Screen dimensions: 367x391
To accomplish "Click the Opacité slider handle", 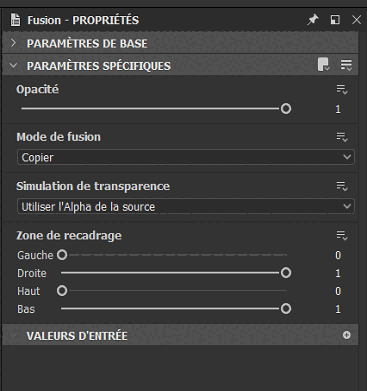I will [x=286, y=109].
